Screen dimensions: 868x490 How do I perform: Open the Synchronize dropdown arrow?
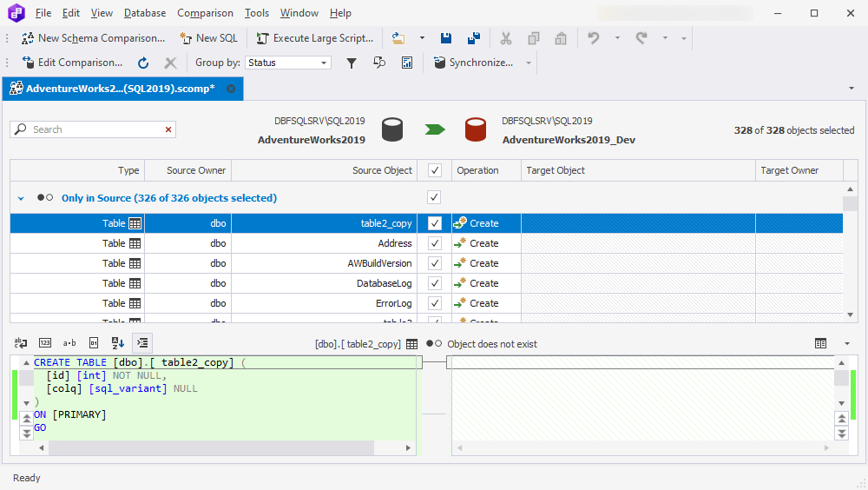[x=528, y=63]
